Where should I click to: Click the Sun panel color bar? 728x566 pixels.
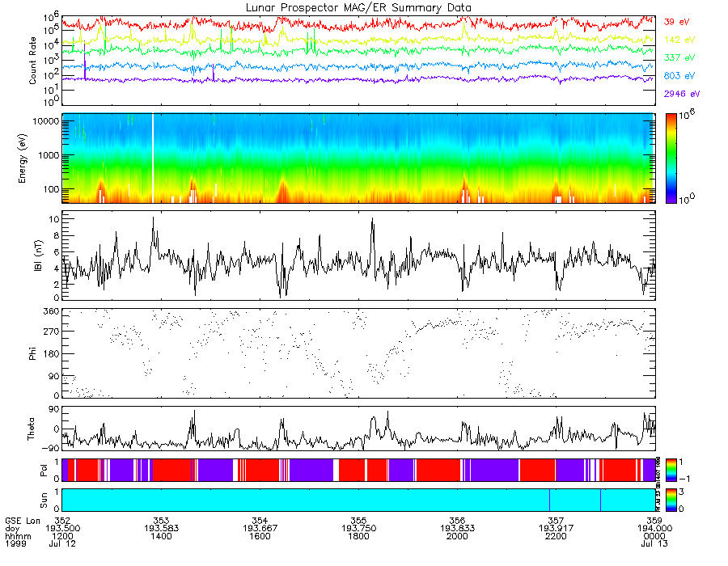click(x=671, y=500)
